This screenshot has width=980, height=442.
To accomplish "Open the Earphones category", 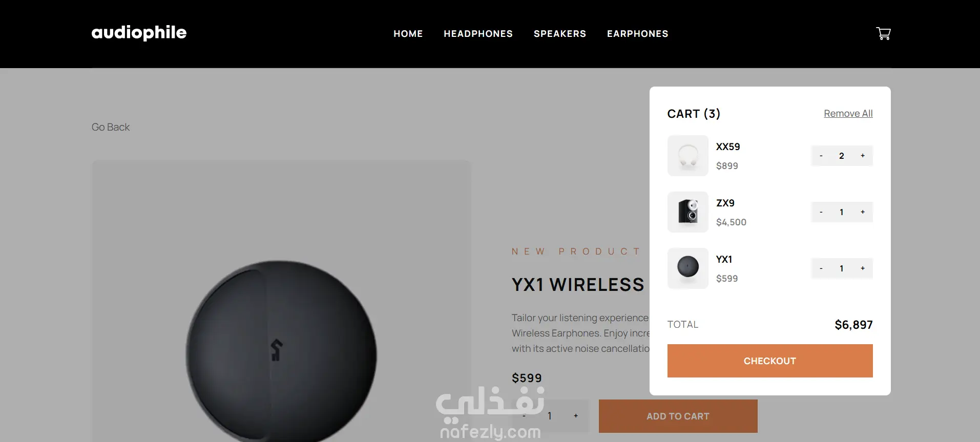I will click(638, 34).
